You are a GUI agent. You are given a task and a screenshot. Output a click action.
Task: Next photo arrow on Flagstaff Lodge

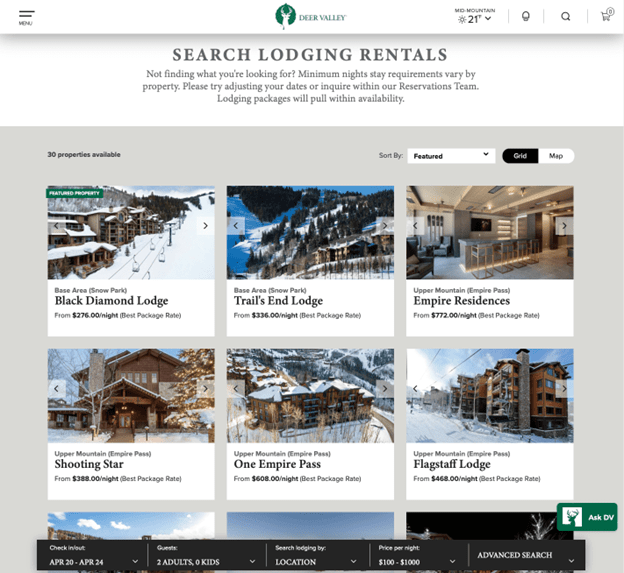click(564, 389)
